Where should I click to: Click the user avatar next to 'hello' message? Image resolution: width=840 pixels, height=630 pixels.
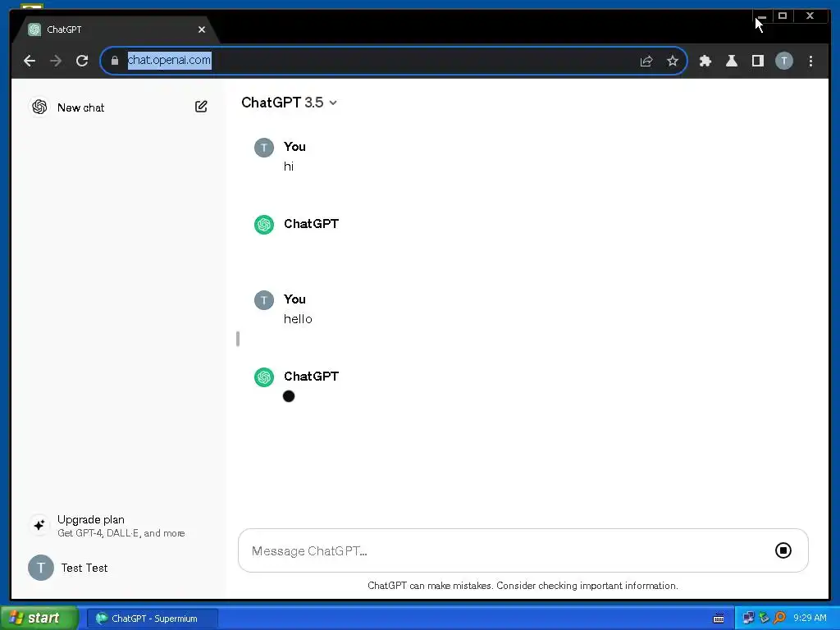(x=263, y=300)
